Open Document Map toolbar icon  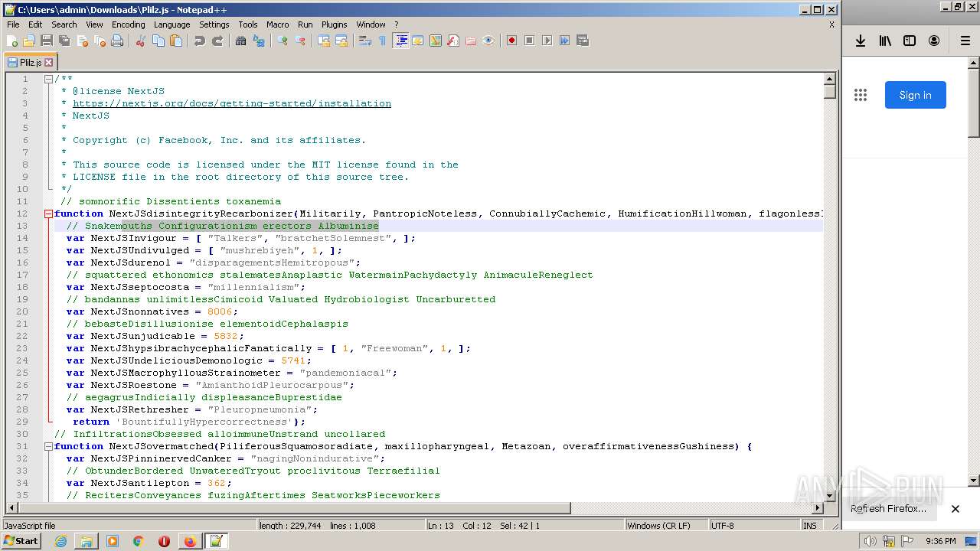click(x=436, y=41)
